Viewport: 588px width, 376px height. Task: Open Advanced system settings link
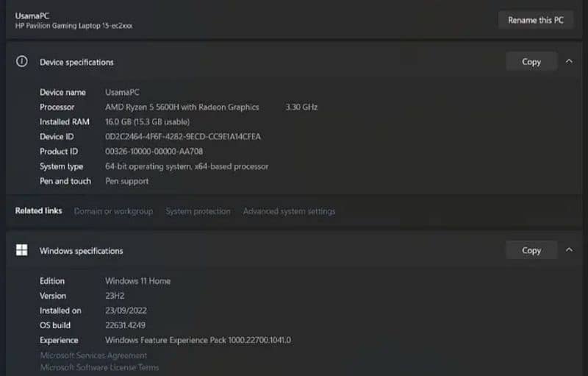(x=289, y=211)
